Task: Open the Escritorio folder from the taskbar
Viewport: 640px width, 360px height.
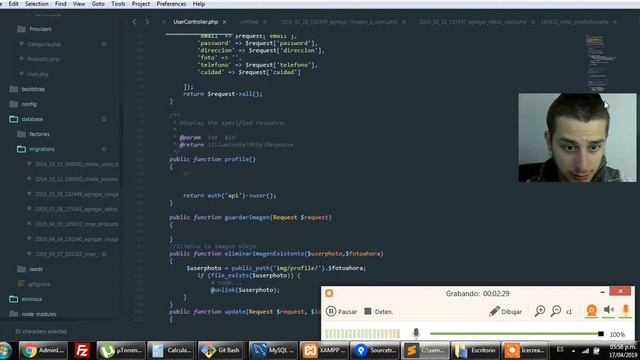Action: tap(476, 351)
